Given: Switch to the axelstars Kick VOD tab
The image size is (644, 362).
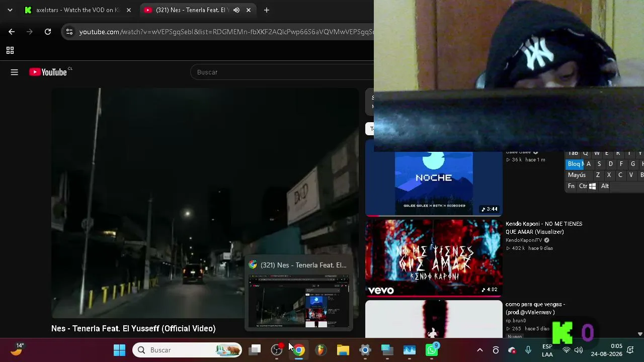Looking at the screenshot, I should [x=78, y=10].
